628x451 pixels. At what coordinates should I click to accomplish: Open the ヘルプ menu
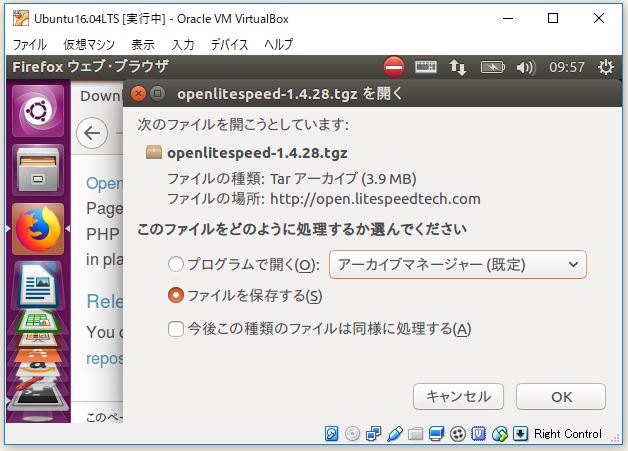279,44
